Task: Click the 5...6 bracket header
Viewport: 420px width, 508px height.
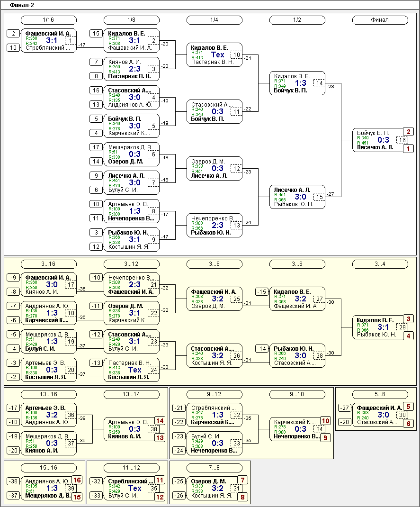Action: pos(380,394)
